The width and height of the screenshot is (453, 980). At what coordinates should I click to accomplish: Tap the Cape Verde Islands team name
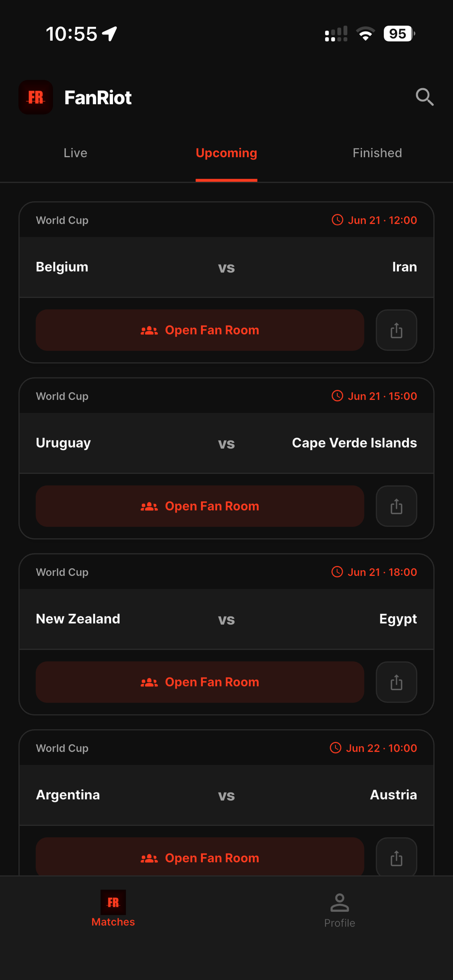(354, 443)
